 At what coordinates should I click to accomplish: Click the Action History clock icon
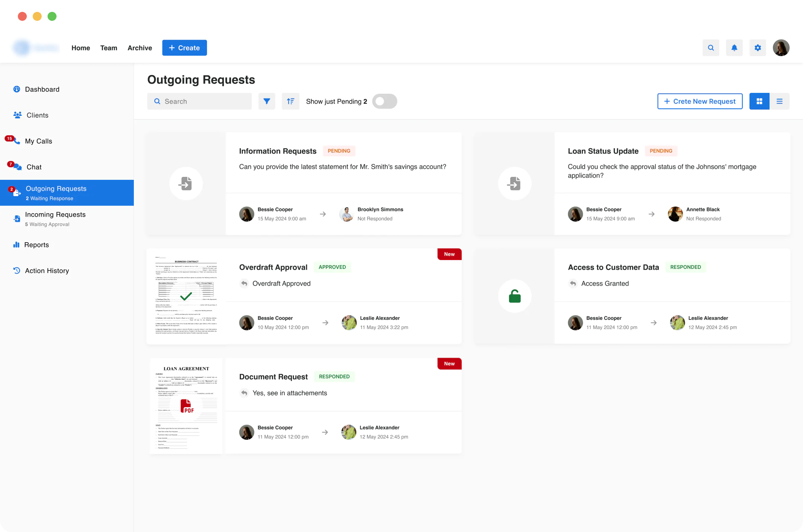(x=17, y=271)
